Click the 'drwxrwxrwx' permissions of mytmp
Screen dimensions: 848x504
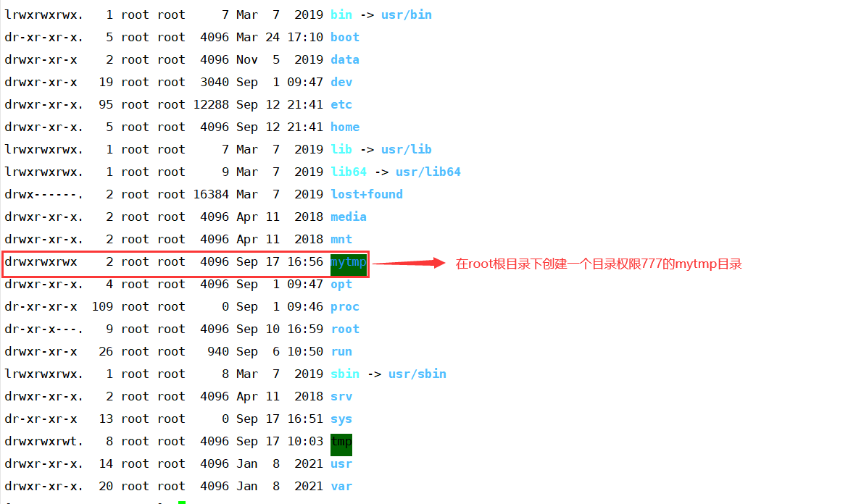click(41, 262)
